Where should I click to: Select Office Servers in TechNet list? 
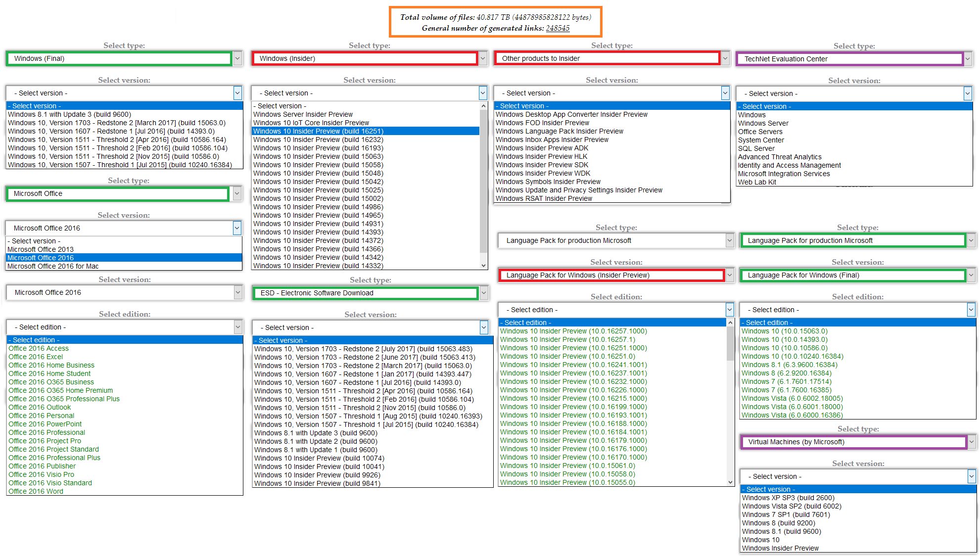coord(854,132)
